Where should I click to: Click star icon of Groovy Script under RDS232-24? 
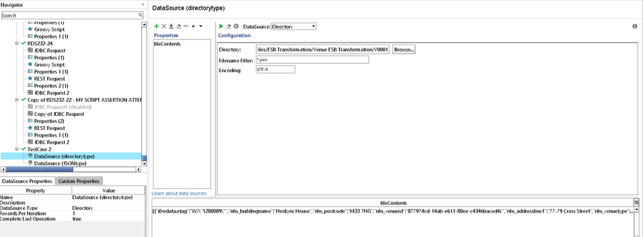click(x=30, y=64)
